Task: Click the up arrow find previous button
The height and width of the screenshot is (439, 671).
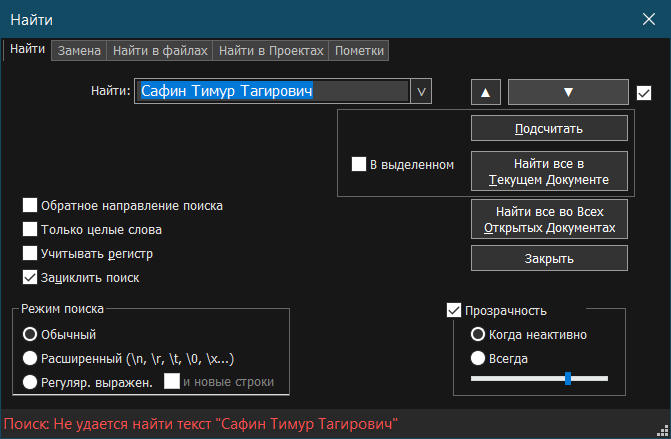Action: point(485,92)
